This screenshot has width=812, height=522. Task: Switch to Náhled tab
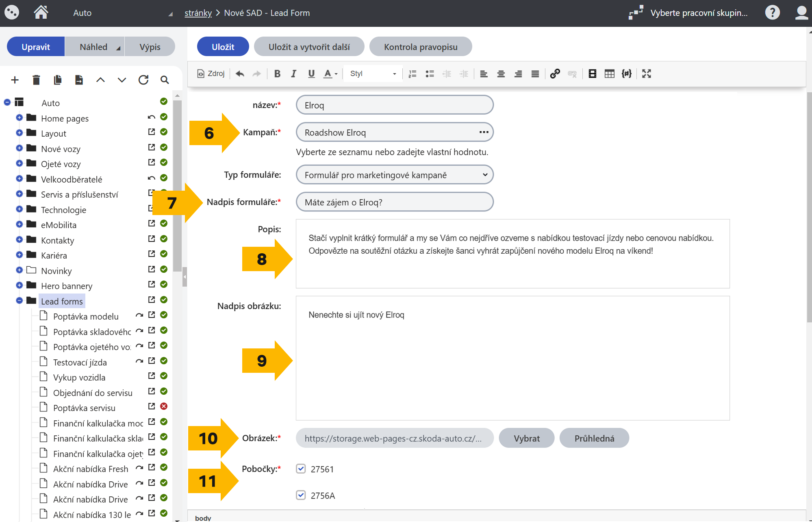(95, 47)
